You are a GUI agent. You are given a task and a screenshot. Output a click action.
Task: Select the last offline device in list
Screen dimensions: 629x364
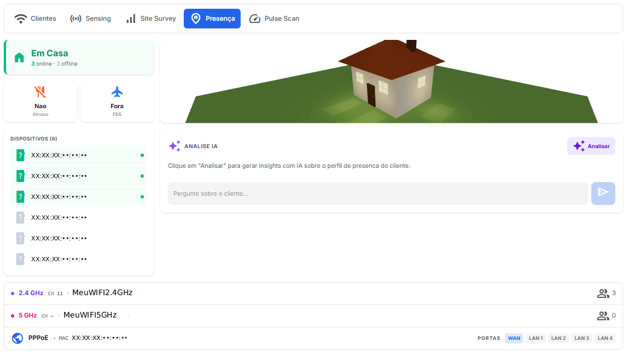click(x=79, y=260)
